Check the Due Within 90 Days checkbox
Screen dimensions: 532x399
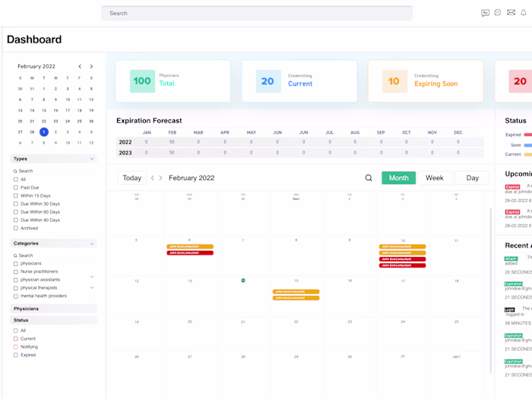[x=16, y=220]
